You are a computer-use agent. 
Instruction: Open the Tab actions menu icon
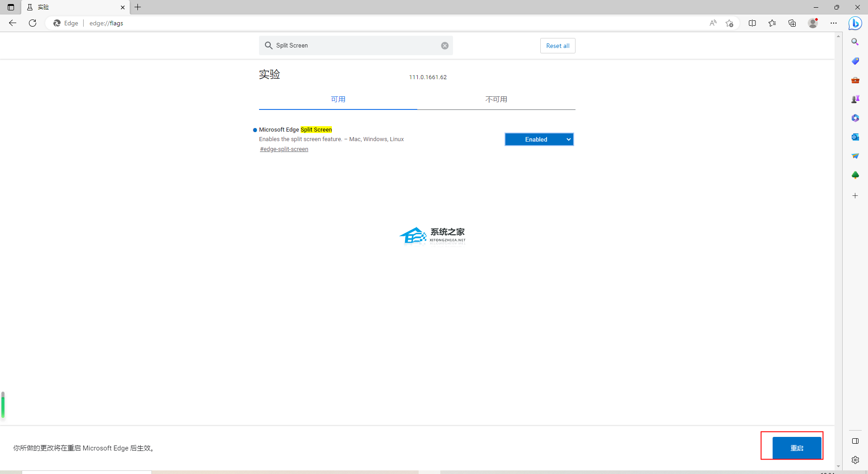(11, 7)
